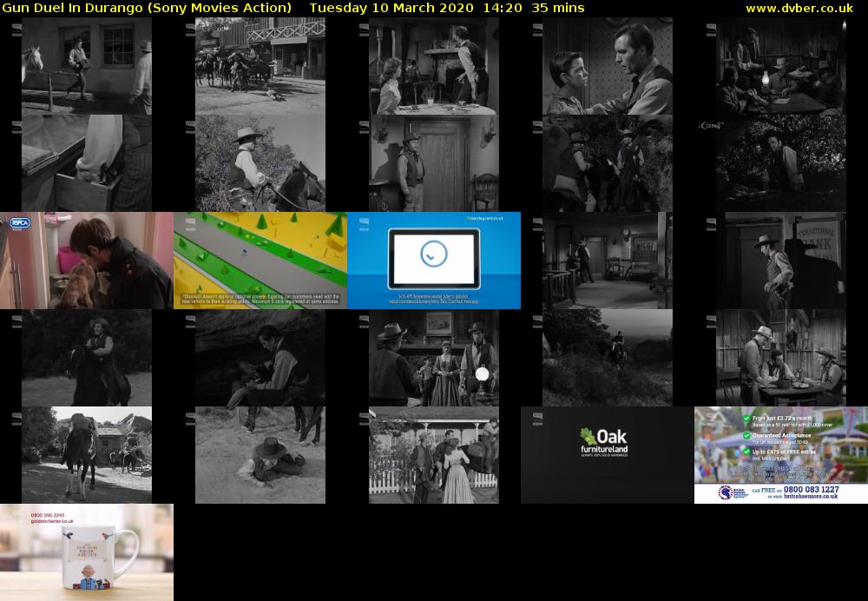This screenshot has height=601, width=868.
Task: Click the 'Guaranteed Acceptance' checkmark icon
Action: [746, 435]
